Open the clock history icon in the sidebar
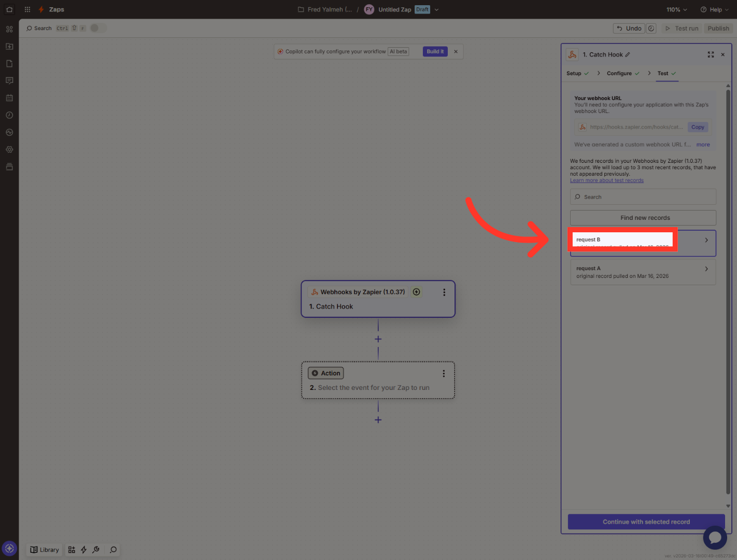This screenshot has width=737, height=560. coord(9,115)
